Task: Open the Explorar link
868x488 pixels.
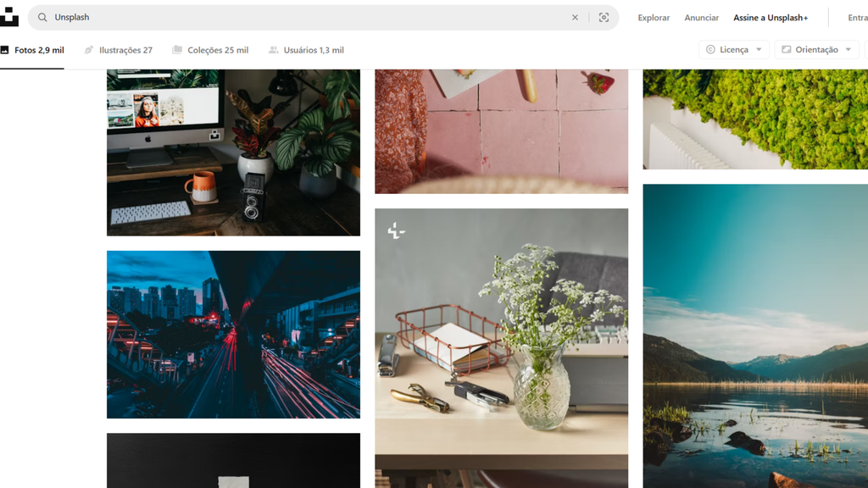Action: 654,18
